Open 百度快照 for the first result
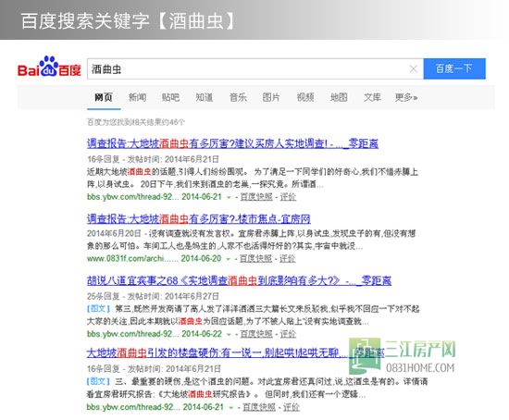 pos(256,197)
